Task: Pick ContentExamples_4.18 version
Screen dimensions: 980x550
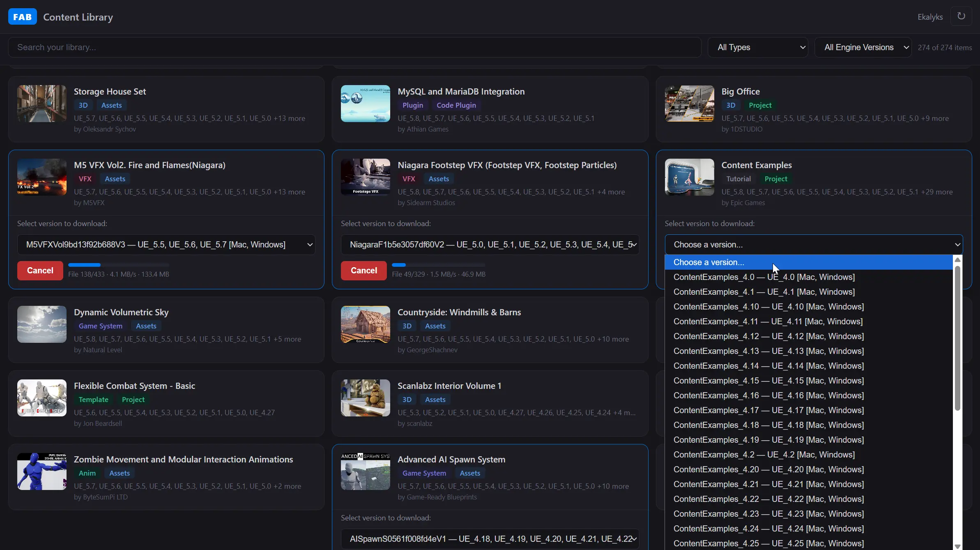Action: (x=809, y=425)
